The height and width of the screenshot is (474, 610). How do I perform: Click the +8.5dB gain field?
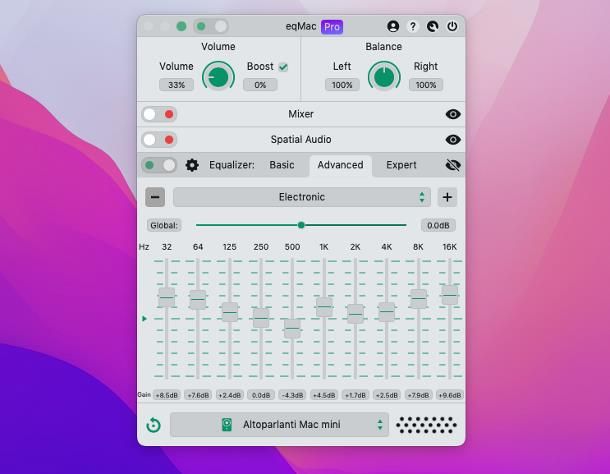[167, 395]
